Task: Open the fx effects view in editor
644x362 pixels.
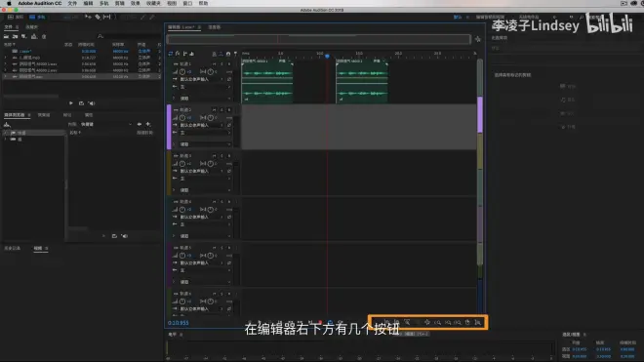Action: pos(178,54)
